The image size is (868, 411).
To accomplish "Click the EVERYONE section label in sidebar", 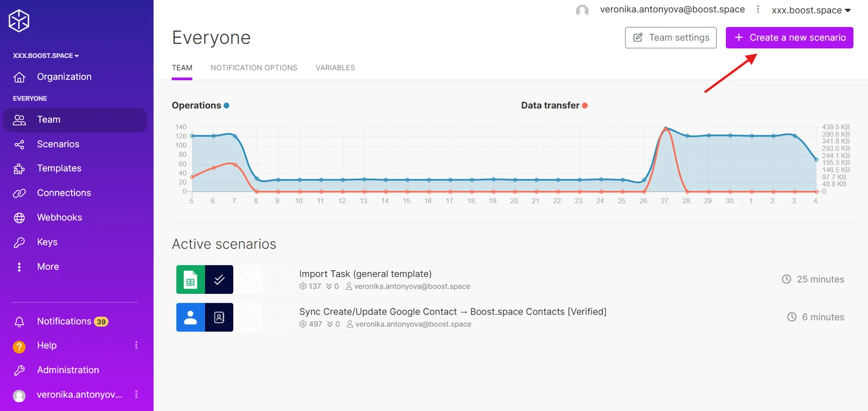I will (x=30, y=99).
